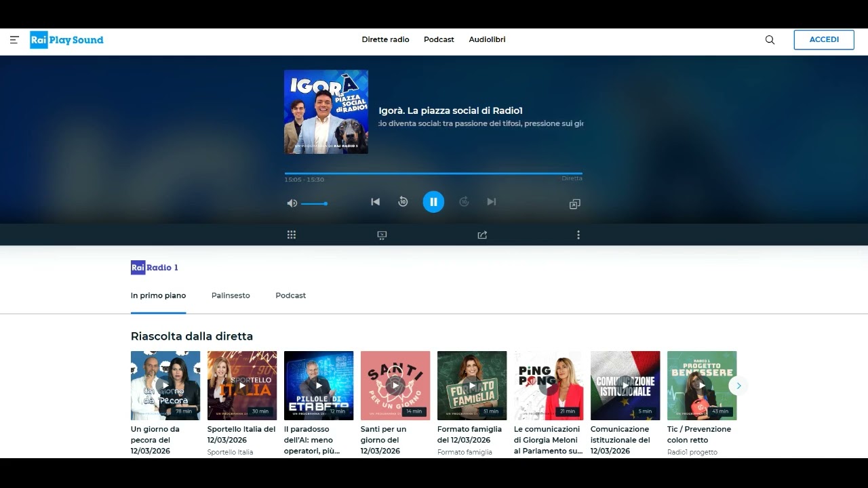Viewport: 868px width, 488px height.
Task: Pause the live stream
Action: pyautogui.click(x=433, y=202)
